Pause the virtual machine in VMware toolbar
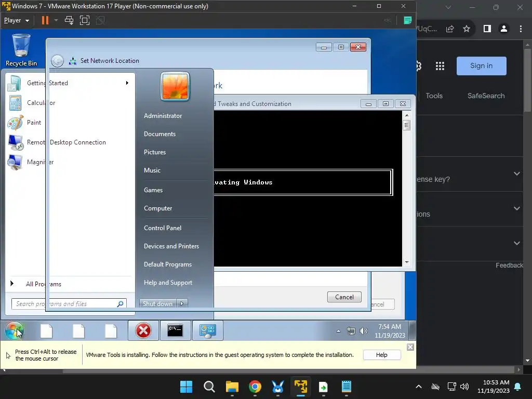This screenshot has width=532, height=399. click(x=45, y=20)
